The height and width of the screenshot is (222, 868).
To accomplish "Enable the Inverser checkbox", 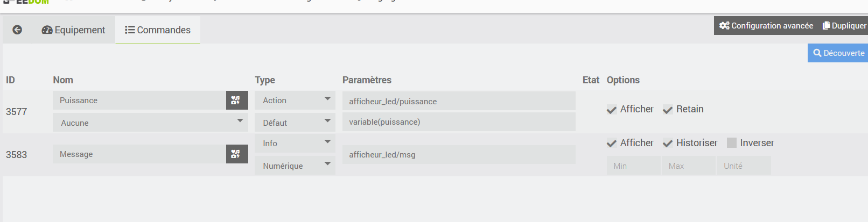I will 732,143.
